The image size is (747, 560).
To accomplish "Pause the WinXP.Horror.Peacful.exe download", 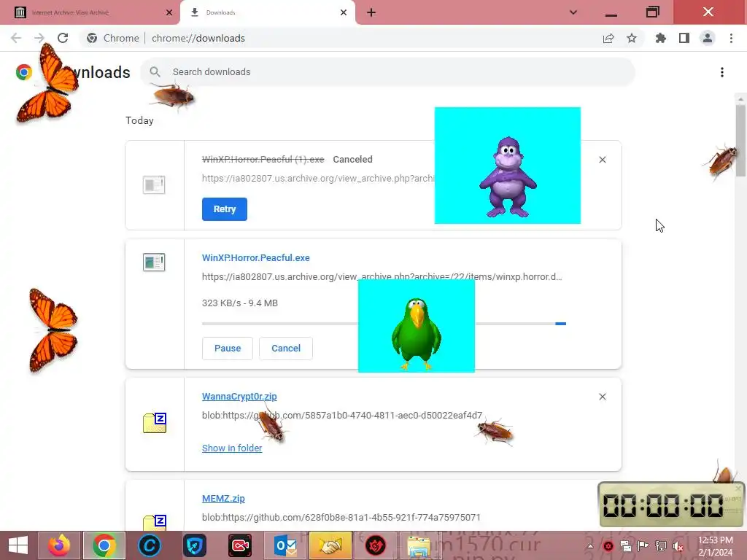I will [228, 348].
